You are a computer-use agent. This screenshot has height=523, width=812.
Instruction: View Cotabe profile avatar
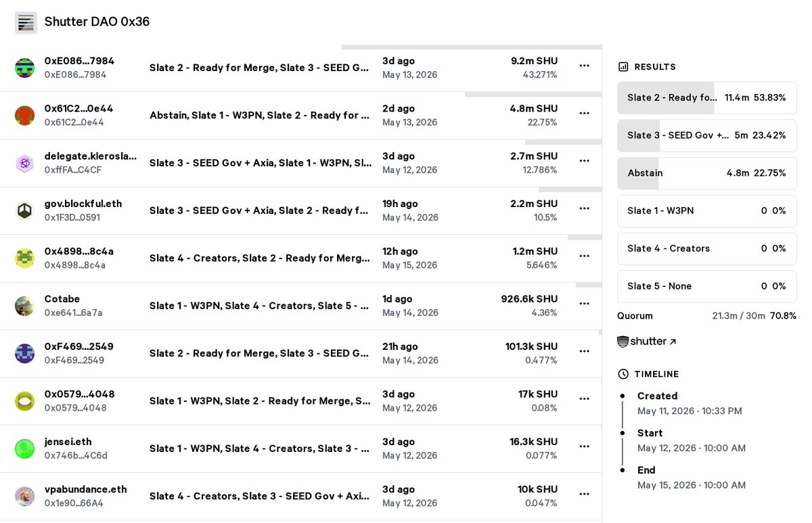tap(25, 306)
